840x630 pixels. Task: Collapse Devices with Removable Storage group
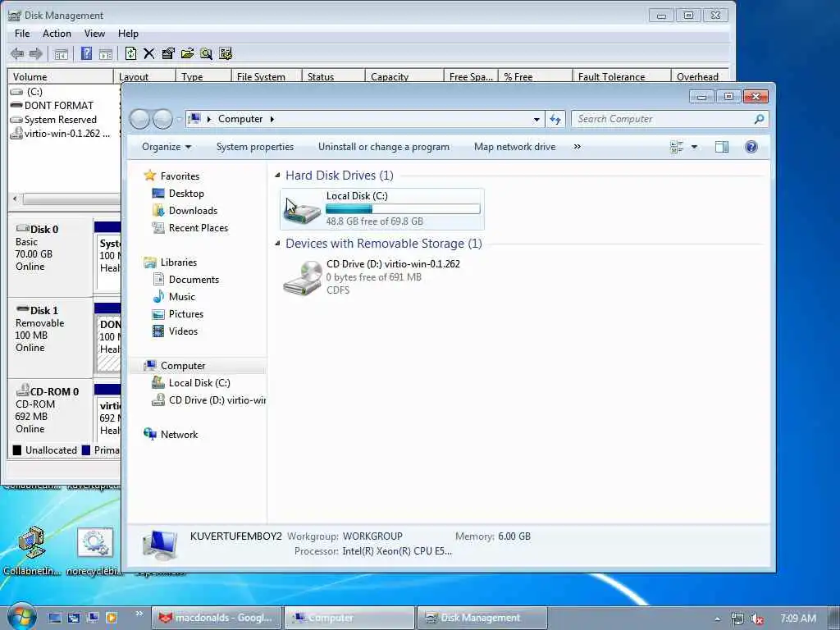277,243
